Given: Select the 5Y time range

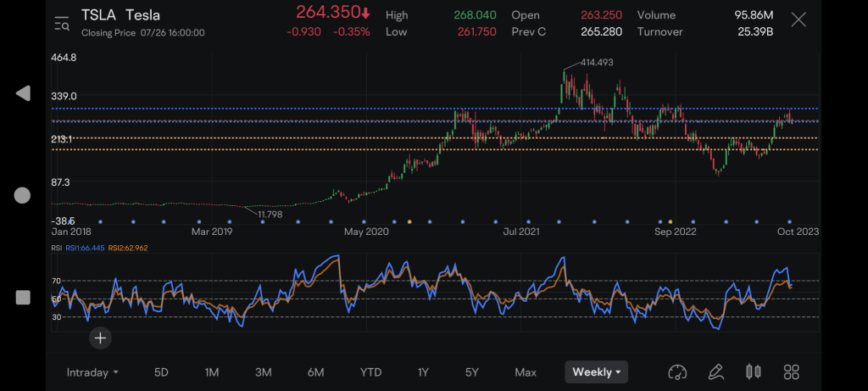Looking at the screenshot, I should click(x=471, y=372).
